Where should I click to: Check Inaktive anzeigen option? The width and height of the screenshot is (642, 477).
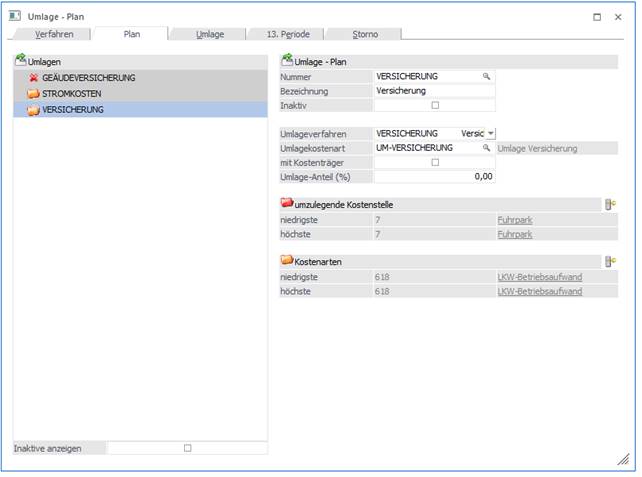tap(187, 448)
